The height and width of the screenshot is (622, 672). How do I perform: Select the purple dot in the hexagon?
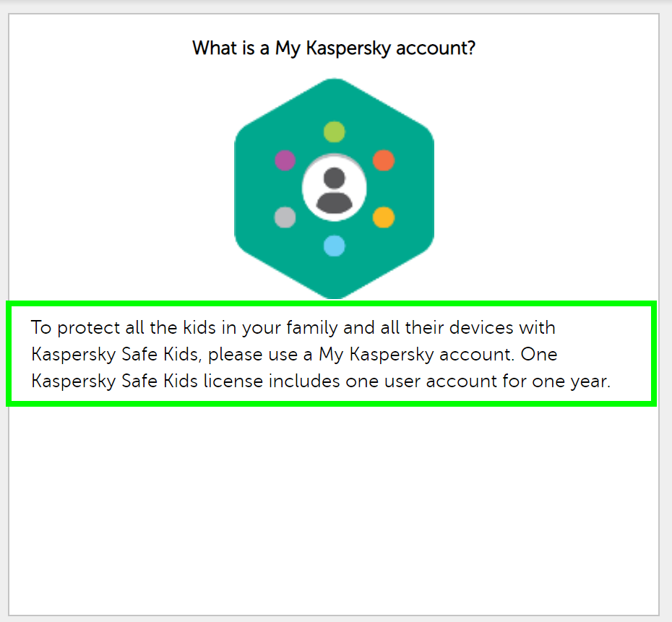point(285,160)
